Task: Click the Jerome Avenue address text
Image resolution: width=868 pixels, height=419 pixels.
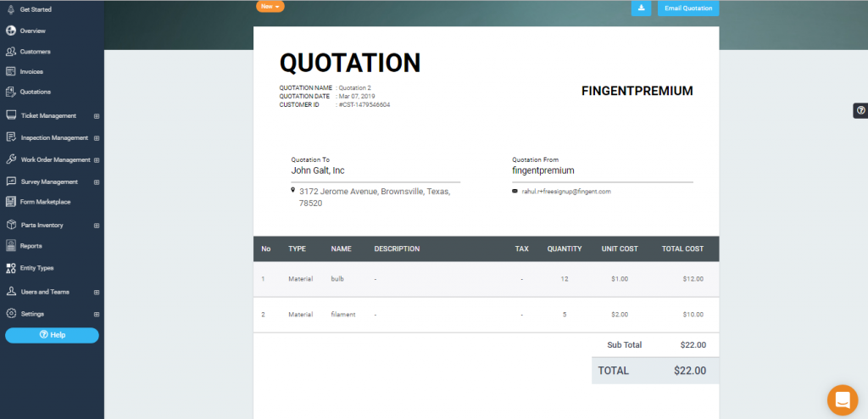Action: (x=375, y=198)
